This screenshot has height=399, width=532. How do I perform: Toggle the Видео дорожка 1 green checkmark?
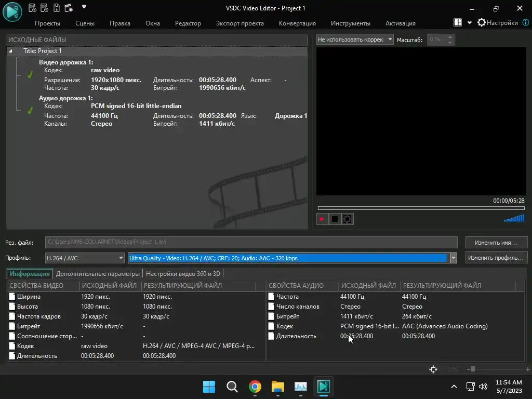coord(30,75)
